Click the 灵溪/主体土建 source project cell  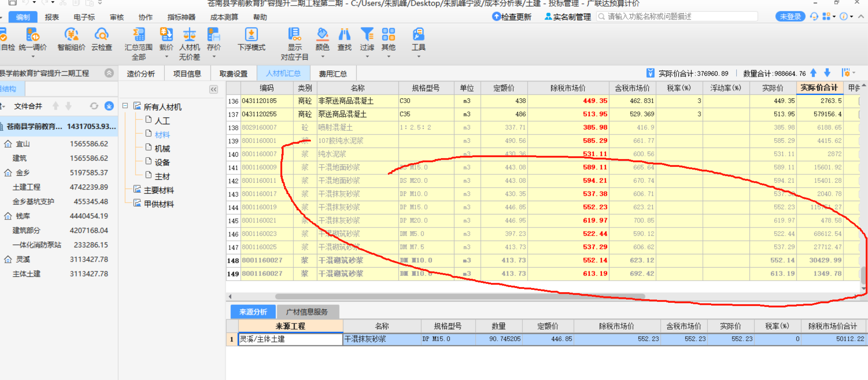(x=291, y=339)
